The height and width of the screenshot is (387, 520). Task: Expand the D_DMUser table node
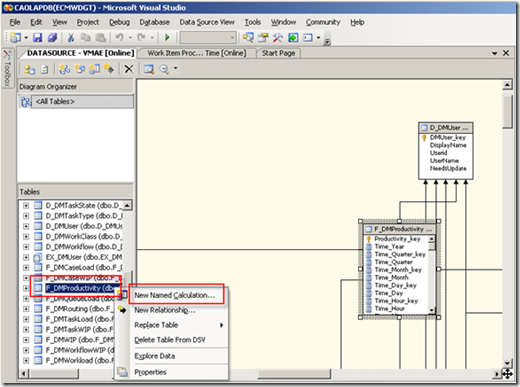(26, 226)
